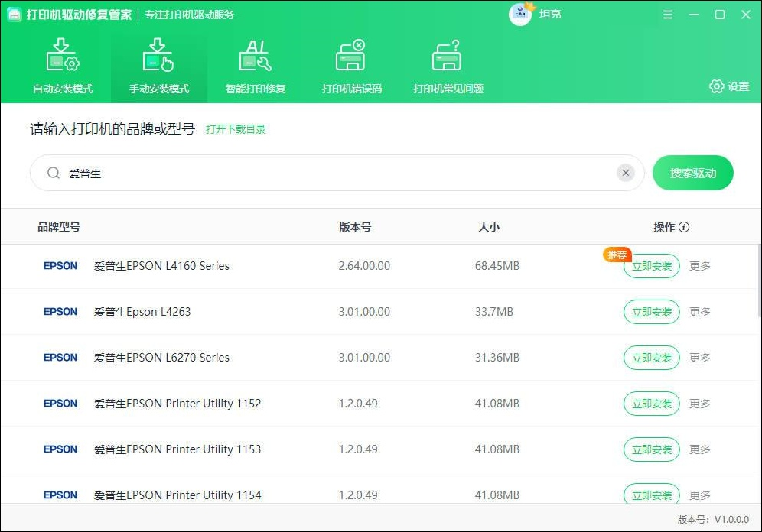
Task: Click 版本号 V1.0.0.0 in footer
Action: [713, 519]
